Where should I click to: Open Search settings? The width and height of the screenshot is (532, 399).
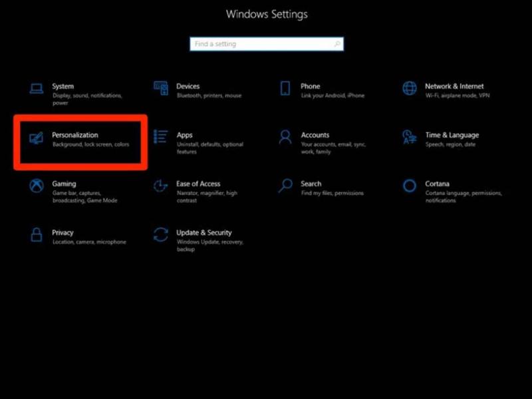pos(311,184)
